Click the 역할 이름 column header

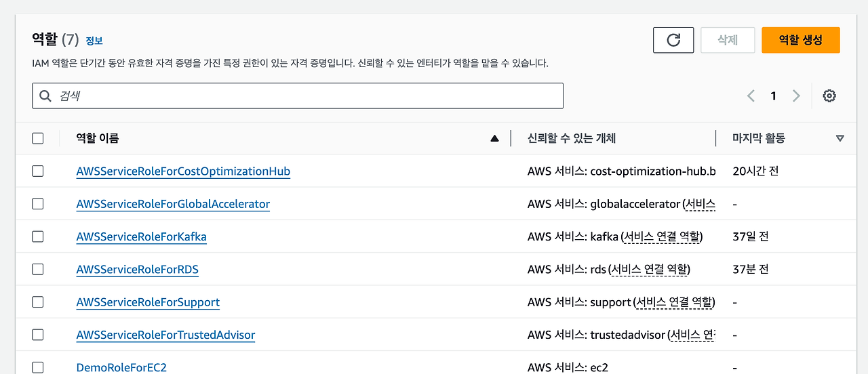pos(98,138)
